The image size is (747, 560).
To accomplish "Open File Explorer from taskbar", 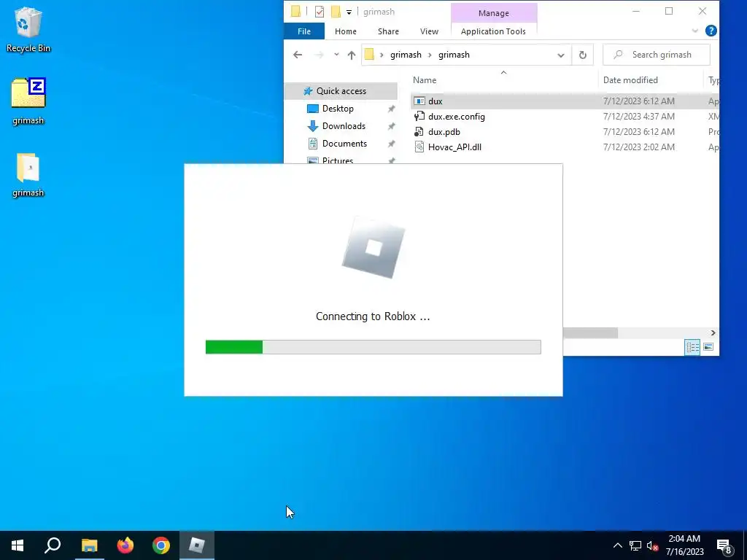I will click(89, 545).
